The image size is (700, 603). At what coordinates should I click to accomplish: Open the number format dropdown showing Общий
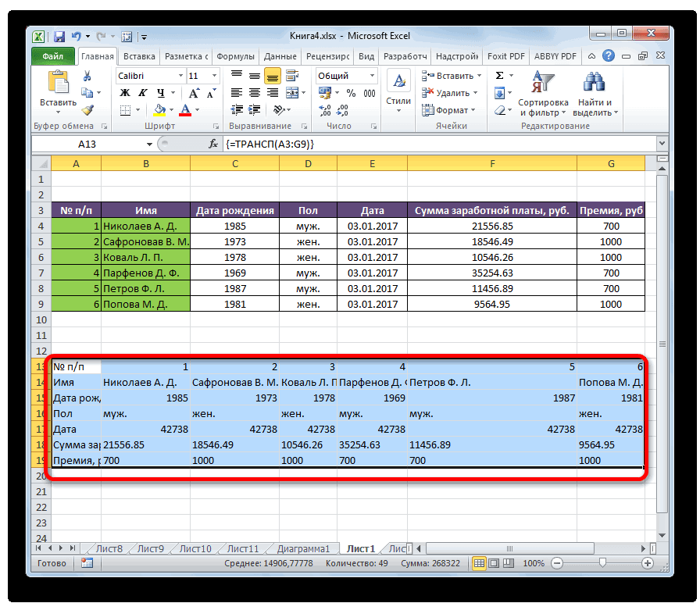coord(372,76)
